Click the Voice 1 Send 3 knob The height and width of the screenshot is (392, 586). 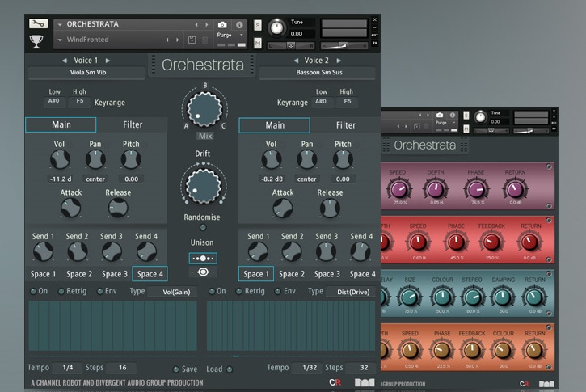tap(112, 251)
